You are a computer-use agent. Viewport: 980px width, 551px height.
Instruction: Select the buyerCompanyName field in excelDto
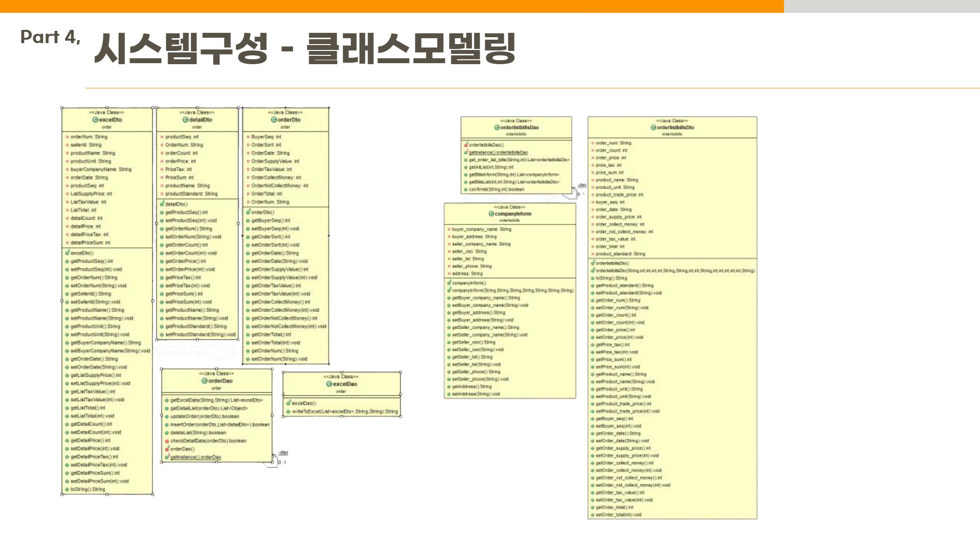point(100,169)
